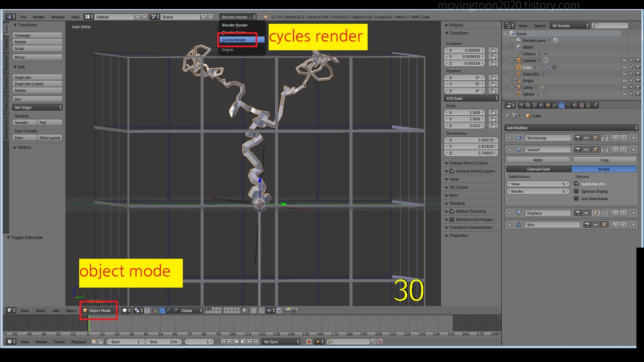Click the Copy button for Subsurf
The height and width of the screenshot is (362, 644).
[x=604, y=160]
